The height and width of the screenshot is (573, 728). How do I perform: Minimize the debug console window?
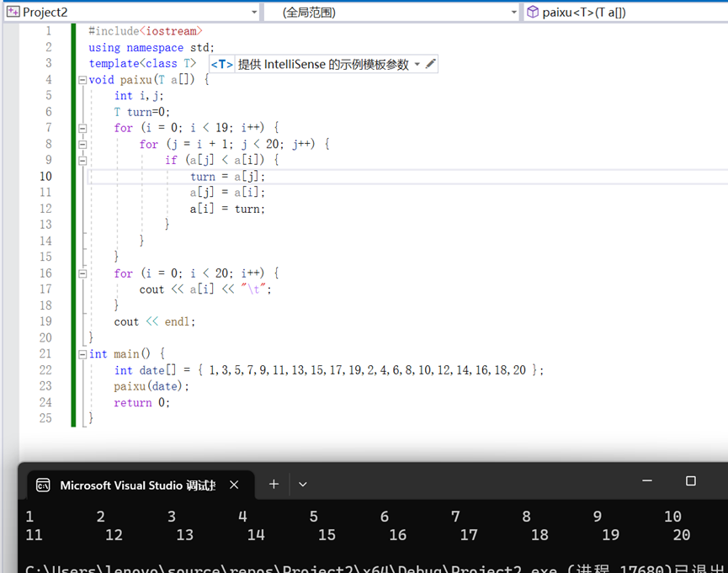pos(647,480)
